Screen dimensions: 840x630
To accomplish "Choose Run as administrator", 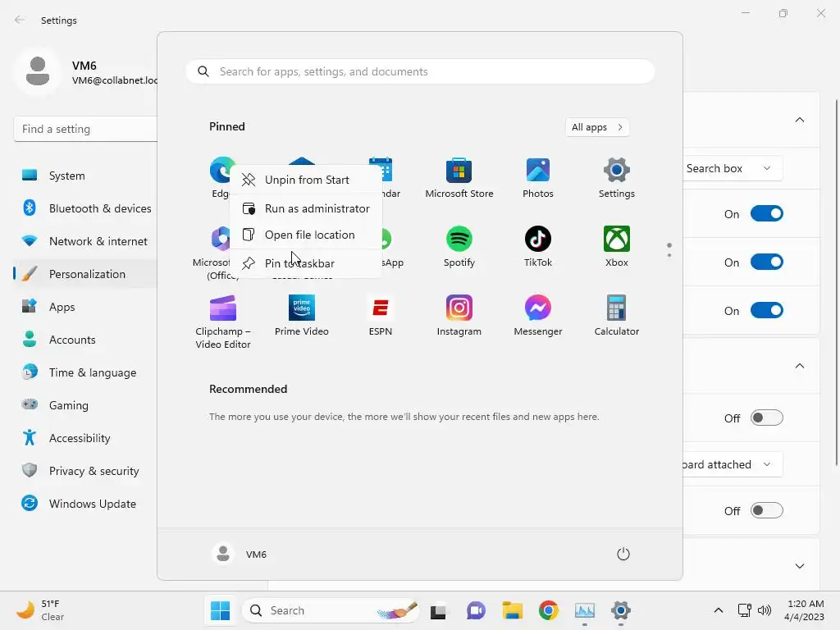I will (306, 208).
